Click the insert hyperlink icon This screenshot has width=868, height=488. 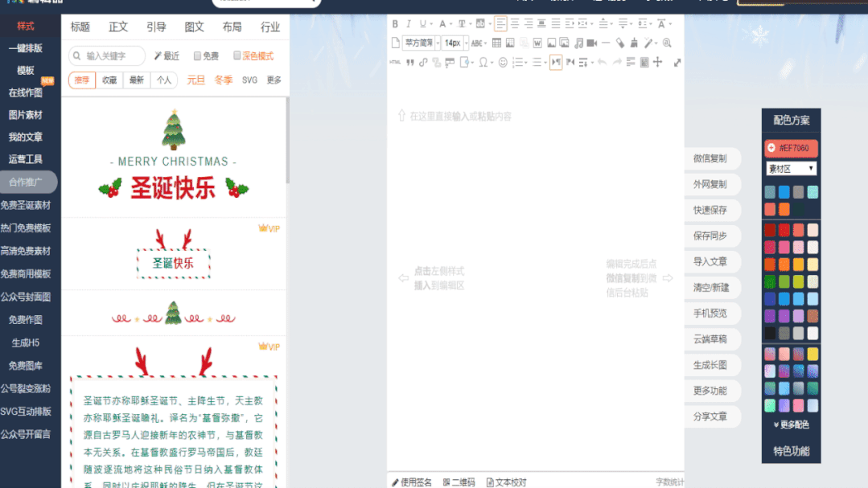tap(423, 62)
